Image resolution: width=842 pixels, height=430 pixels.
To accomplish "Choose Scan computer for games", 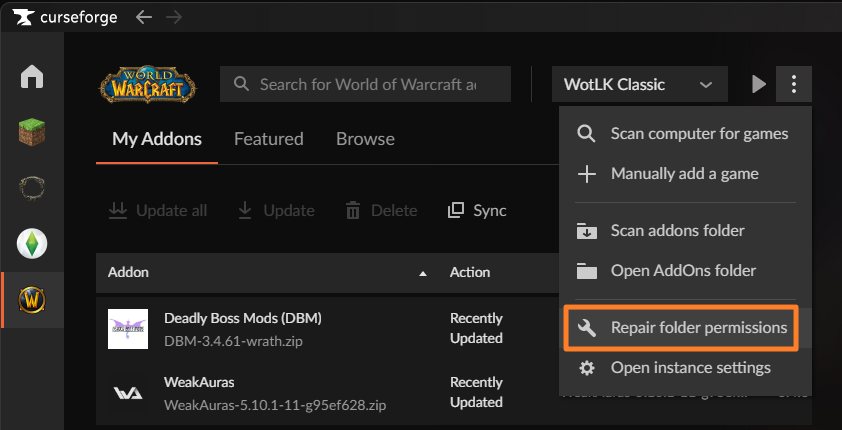I will pos(685,134).
